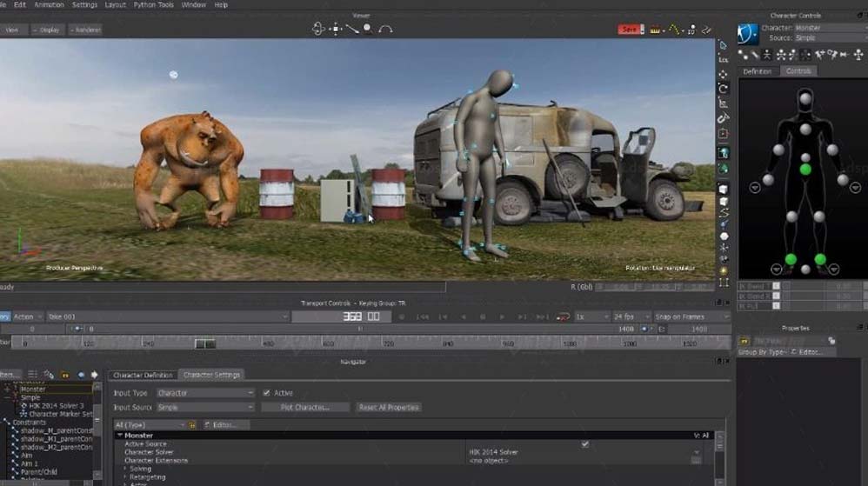The width and height of the screenshot is (868, 486).
Task: Click the hips effector on the character figure
Action: coord(805,169)
